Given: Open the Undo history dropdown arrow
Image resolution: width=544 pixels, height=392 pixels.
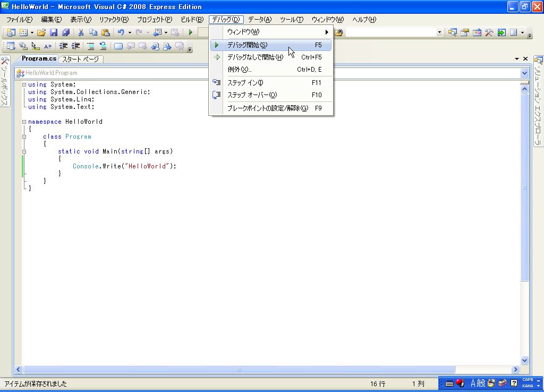Looking at the screenshot, I should click(130, 32).
